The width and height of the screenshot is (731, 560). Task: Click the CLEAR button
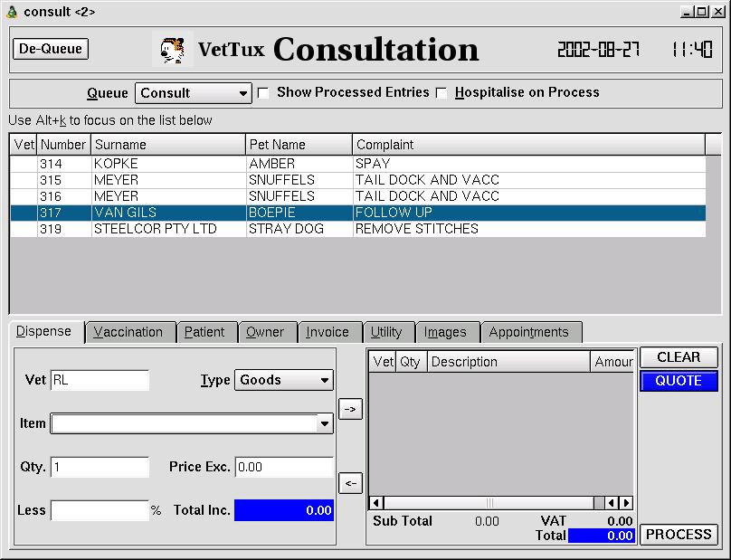[x=679, y=357]
